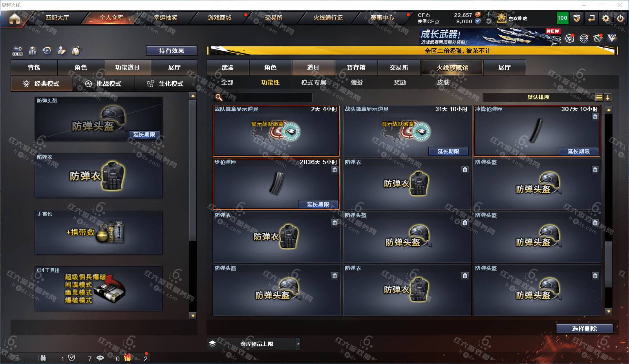This screenshot has height=364, width=629.
Task: Open the gift box icon in status bar
Action: coord(128,357)
